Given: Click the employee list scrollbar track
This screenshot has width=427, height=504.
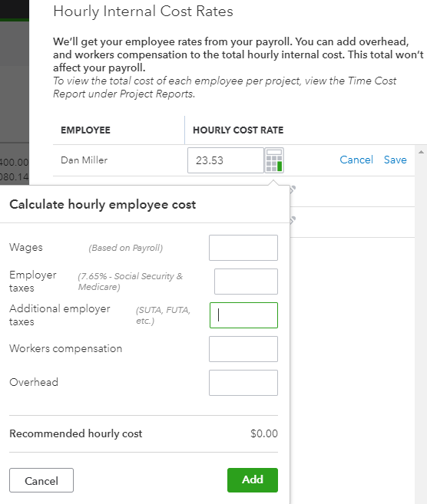Looking at the screenshot, I should click(421, 321).
